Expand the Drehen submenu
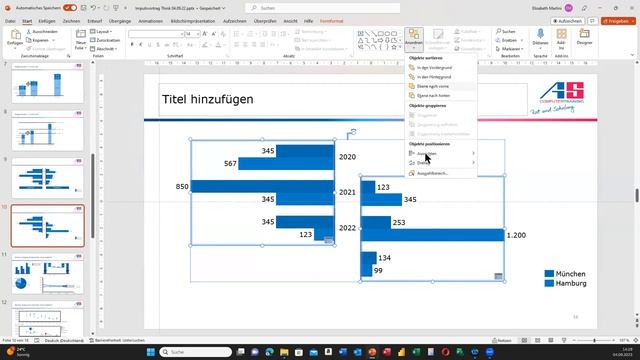Viewport: 640px width, 360px height. point(440,163)
